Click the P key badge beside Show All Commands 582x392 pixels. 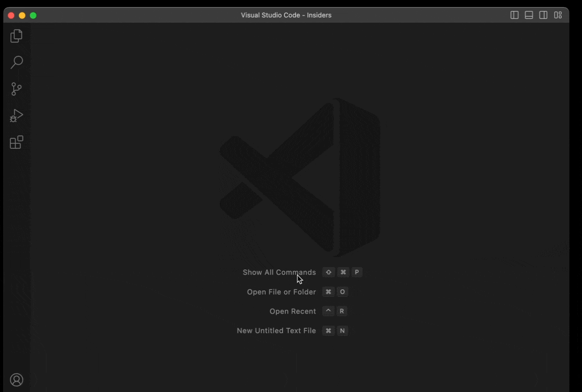tap(356, 272)
